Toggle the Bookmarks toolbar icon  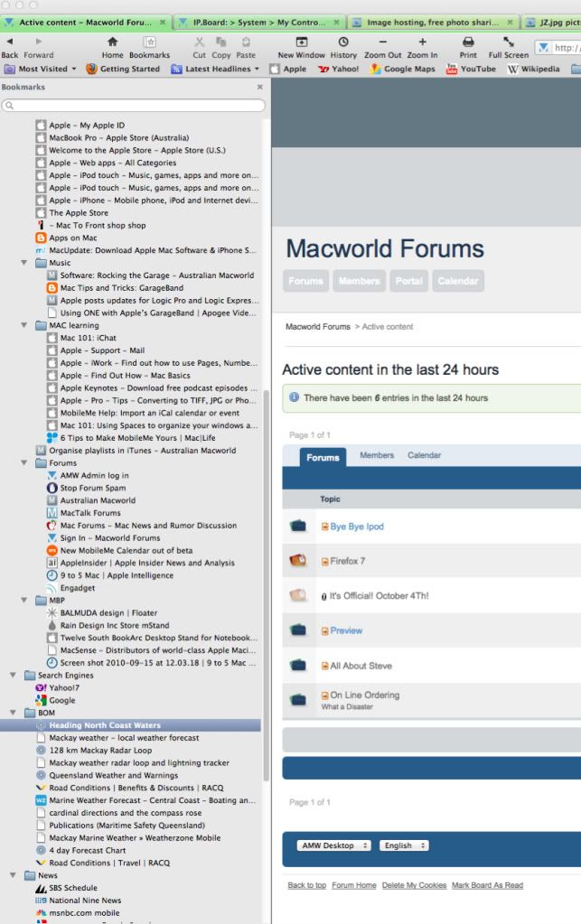click(x=150, y=42)
